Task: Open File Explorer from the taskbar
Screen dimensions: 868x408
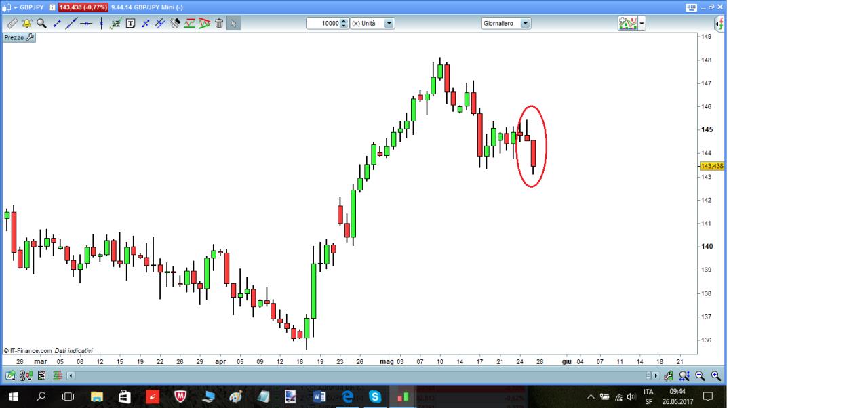Action: (x=96, y=396)
